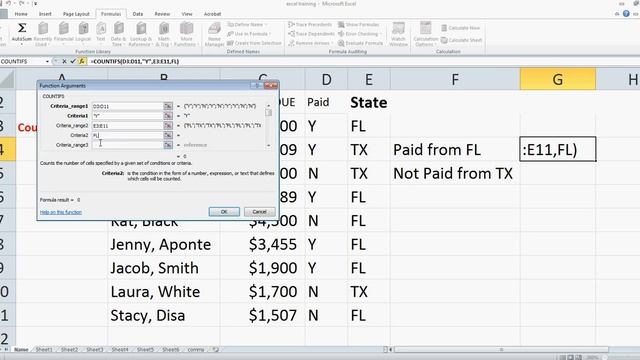Click Show Formulas

[359, 24]
